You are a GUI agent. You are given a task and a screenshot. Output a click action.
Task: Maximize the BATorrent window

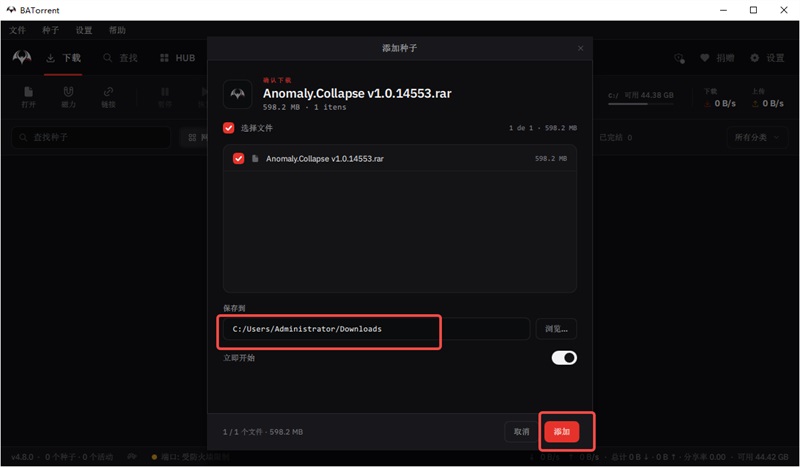point(753,10)
